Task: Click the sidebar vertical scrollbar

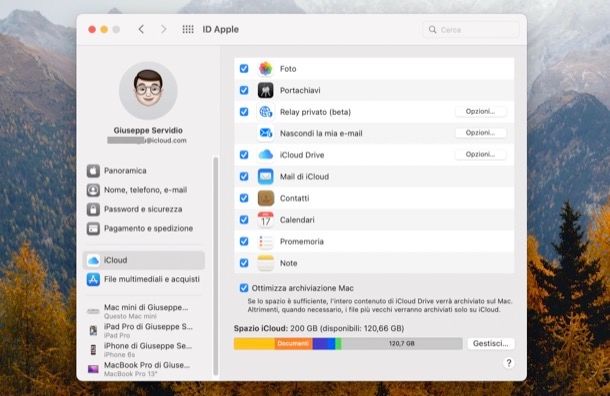Action: [x=216, y=266]
